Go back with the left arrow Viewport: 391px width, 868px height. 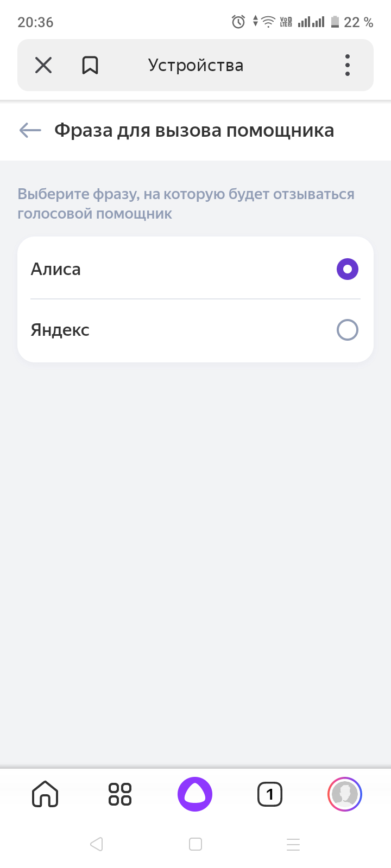30,130
